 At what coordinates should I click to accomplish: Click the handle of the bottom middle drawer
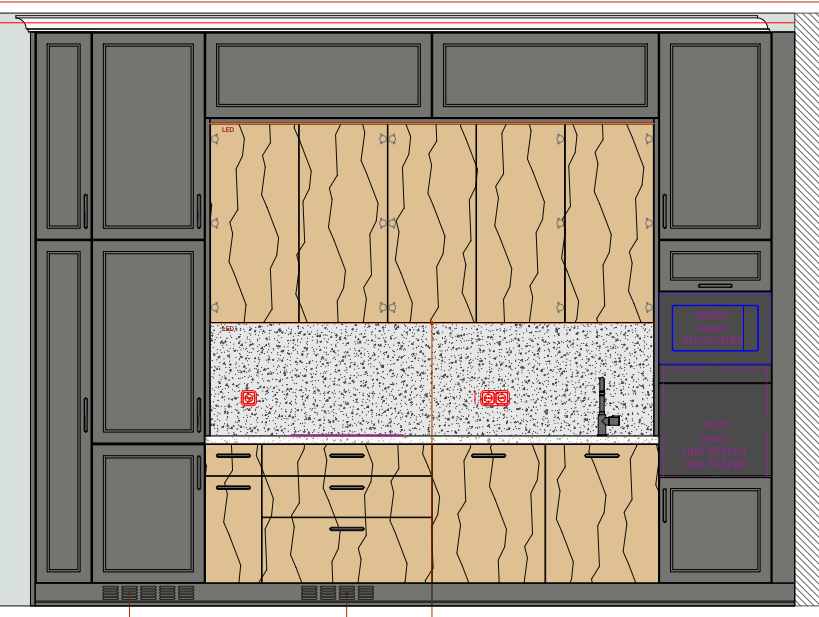[347, 529]
